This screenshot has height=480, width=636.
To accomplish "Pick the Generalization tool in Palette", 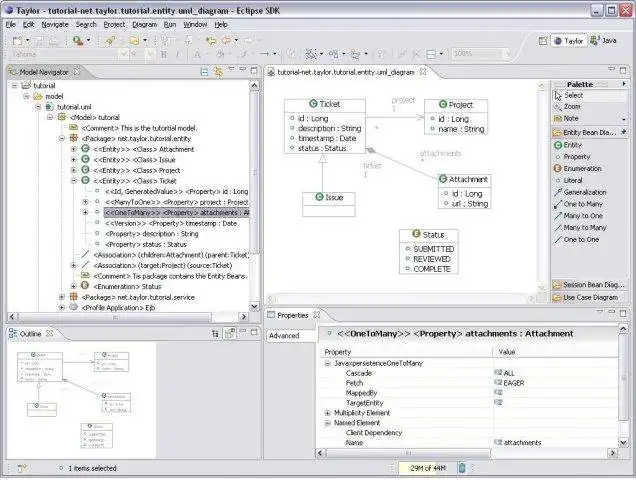I will click(x=584, y=192).
